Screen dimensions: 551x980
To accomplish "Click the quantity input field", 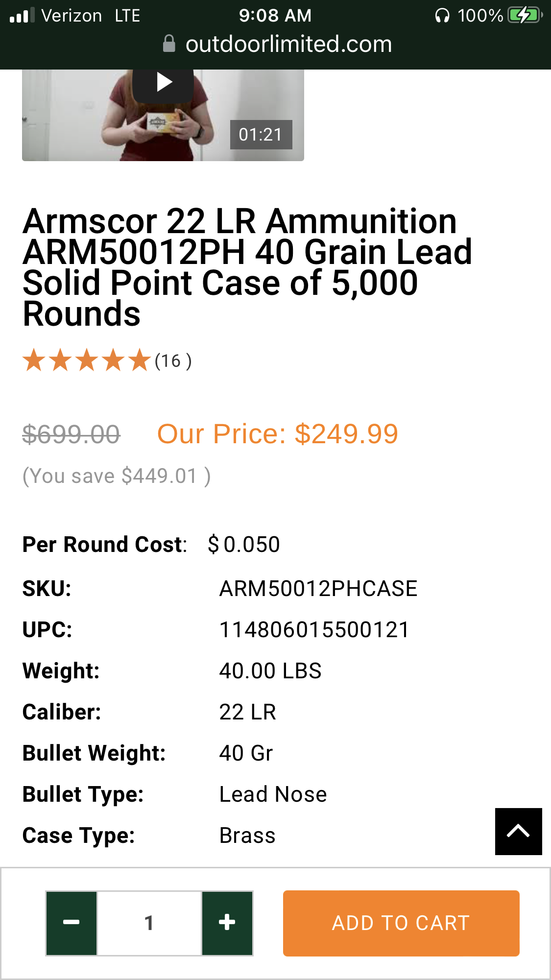I will (149, 923).
